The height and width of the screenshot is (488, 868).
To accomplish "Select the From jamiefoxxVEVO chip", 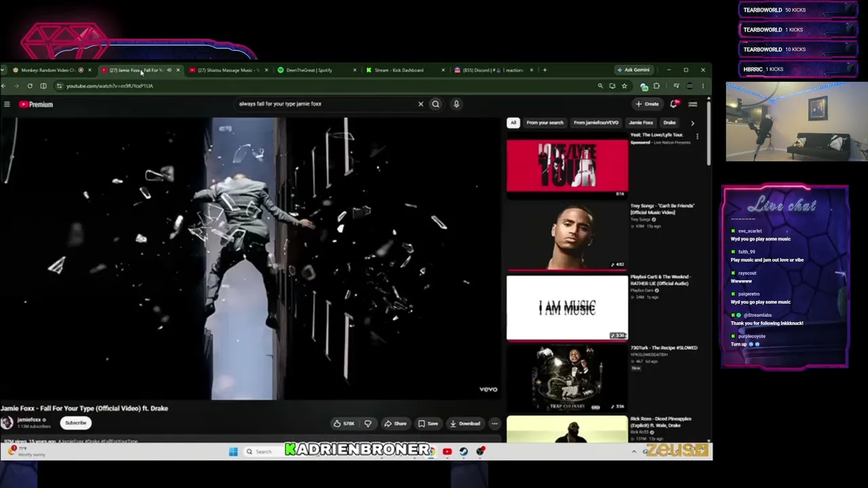I will 596,123.
